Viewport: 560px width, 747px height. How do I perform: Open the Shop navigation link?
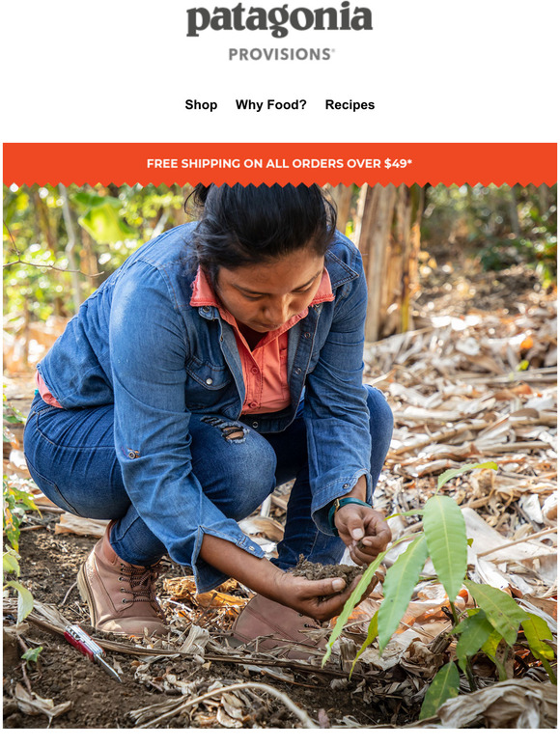click(x=201, y=105)
